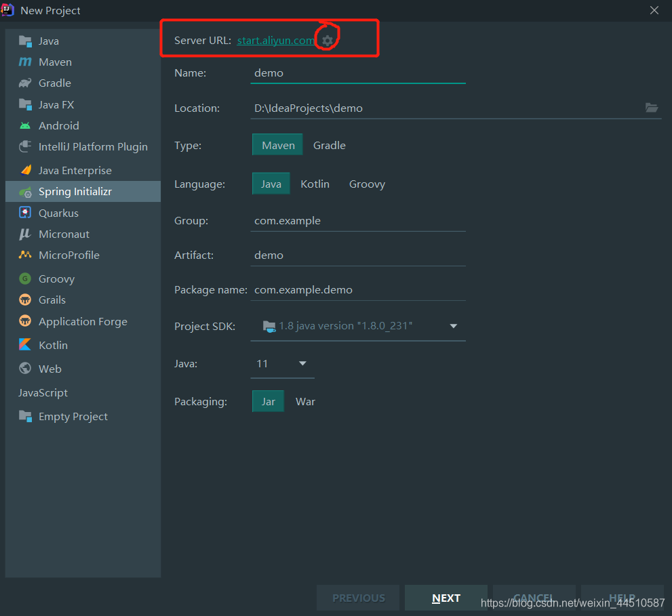This screenshot has height=616, width=672.
Task: Click the Next button
Action: click(446, 598)
